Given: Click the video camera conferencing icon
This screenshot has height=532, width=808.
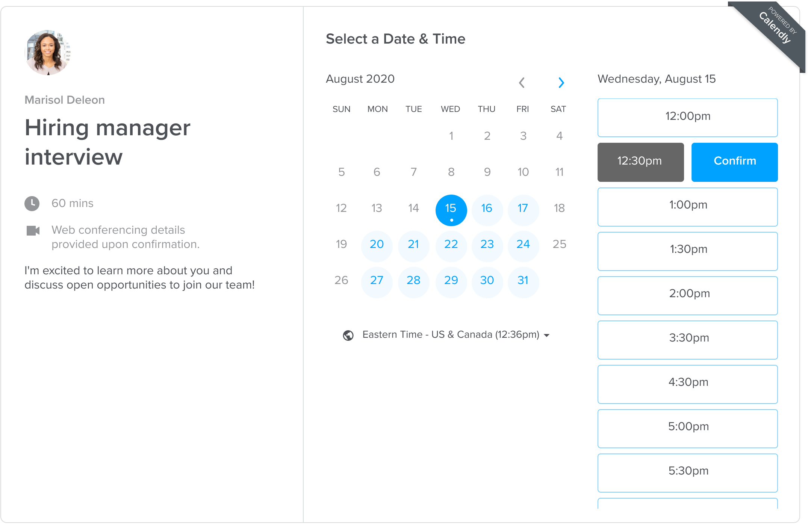Looking at the screenshot, I should (33, 228).
